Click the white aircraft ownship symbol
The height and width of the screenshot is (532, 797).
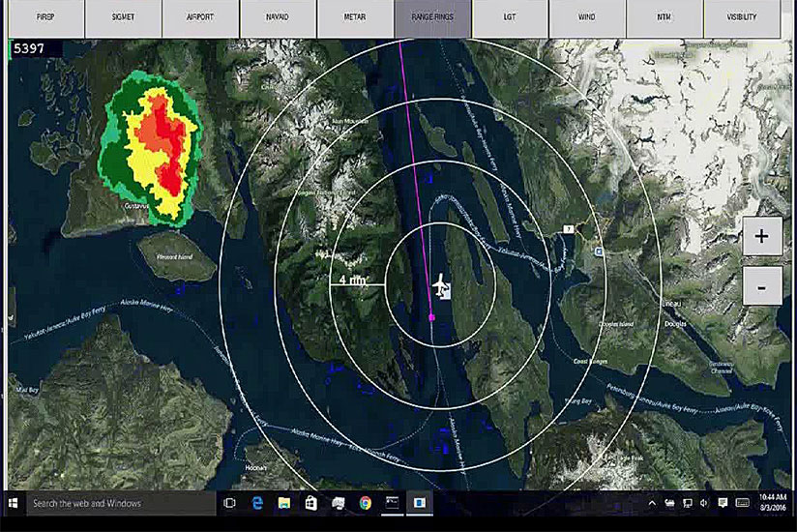441,285
